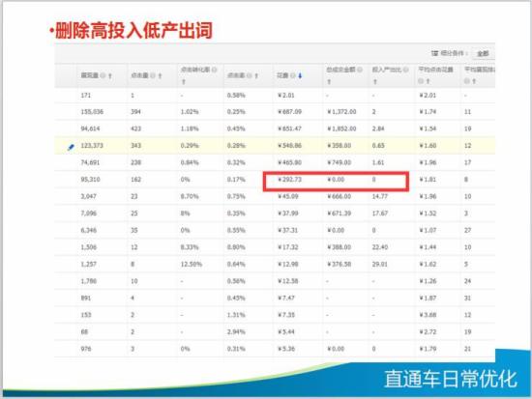
Task: Click the help icon beside 点击转化率
Action: pyautogui.click(x=215, y=70)
